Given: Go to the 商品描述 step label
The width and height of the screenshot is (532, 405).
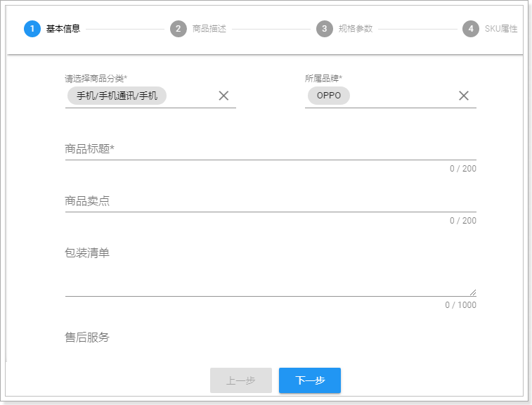Looking at the screenshot, I should [209, 29].
